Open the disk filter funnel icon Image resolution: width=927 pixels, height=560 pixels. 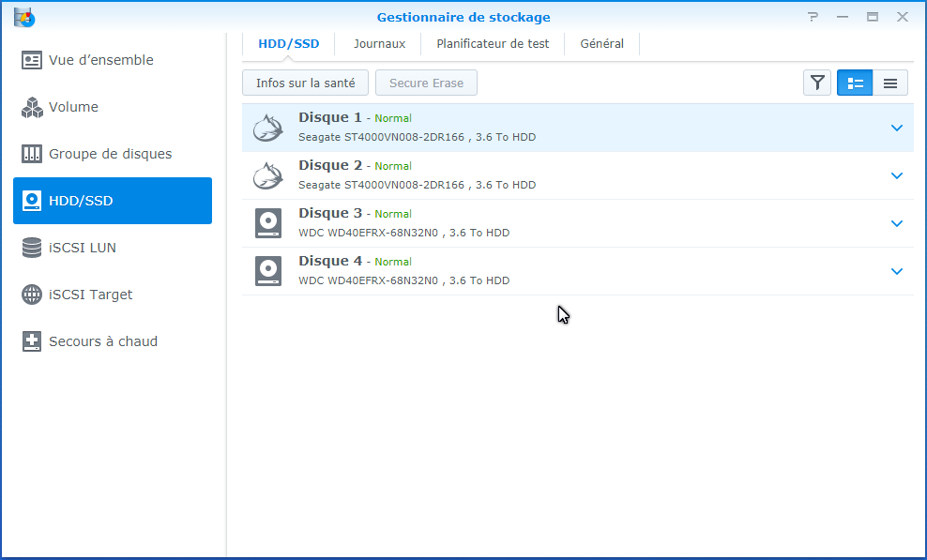pos(817,83)
